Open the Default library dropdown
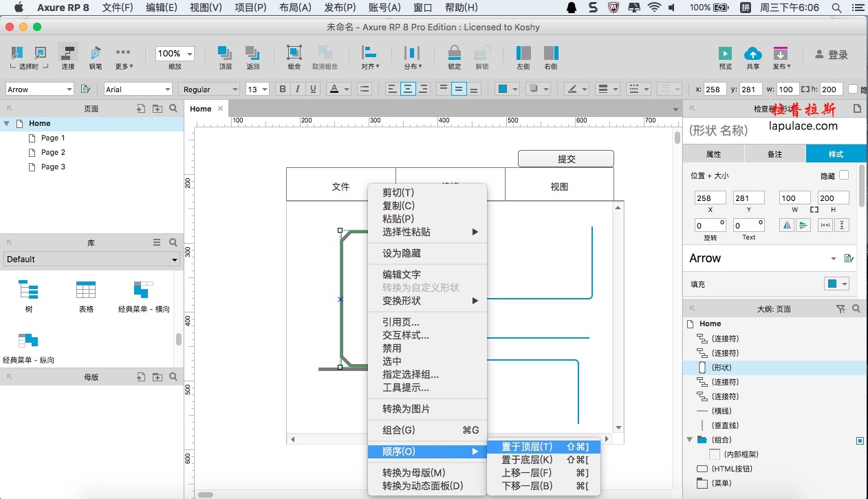 pyautogui.click(x=91, y=259)
